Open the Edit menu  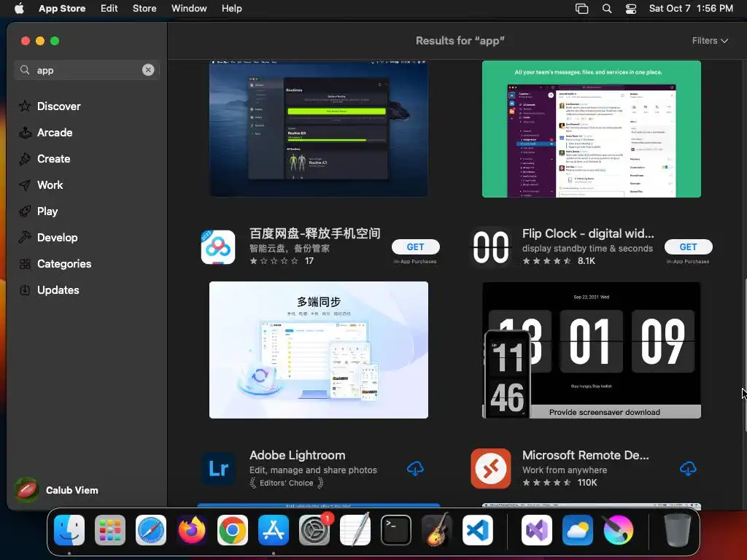[109, 9]
